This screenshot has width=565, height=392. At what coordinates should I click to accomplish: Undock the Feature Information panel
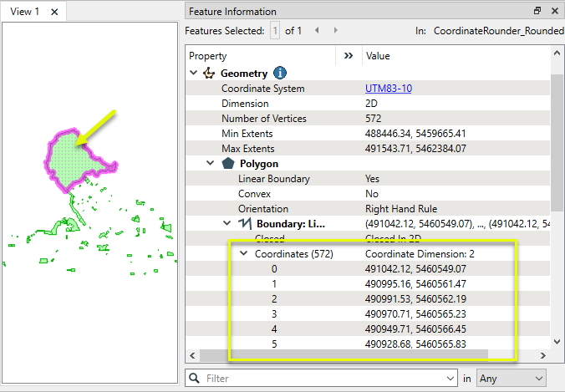(537, 12)
